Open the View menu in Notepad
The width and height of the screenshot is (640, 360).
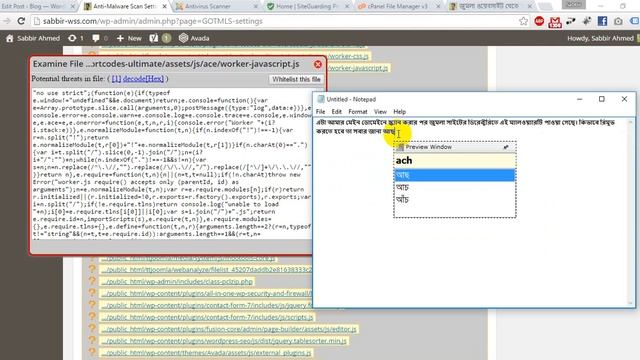380,111
